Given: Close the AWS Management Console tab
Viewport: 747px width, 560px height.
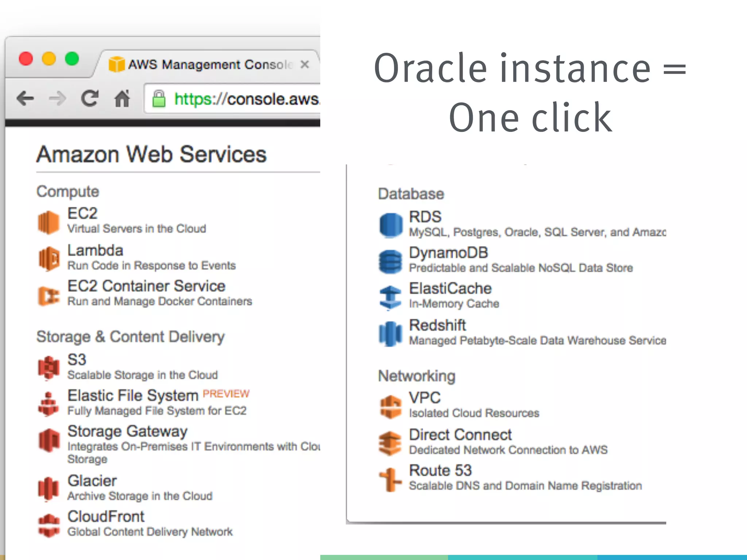Looking at the screenshot, I should pos(305,65).
